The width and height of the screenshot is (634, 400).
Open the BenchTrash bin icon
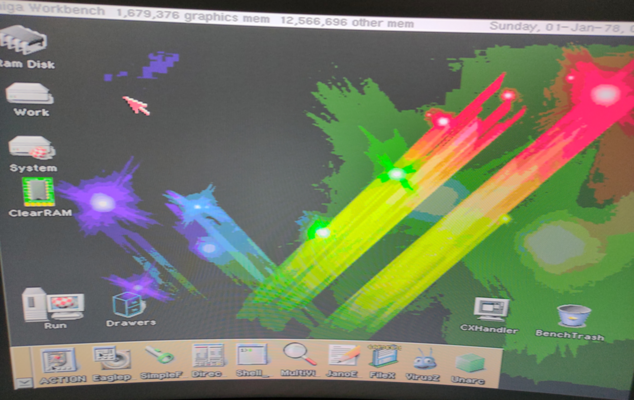[571, 316]
